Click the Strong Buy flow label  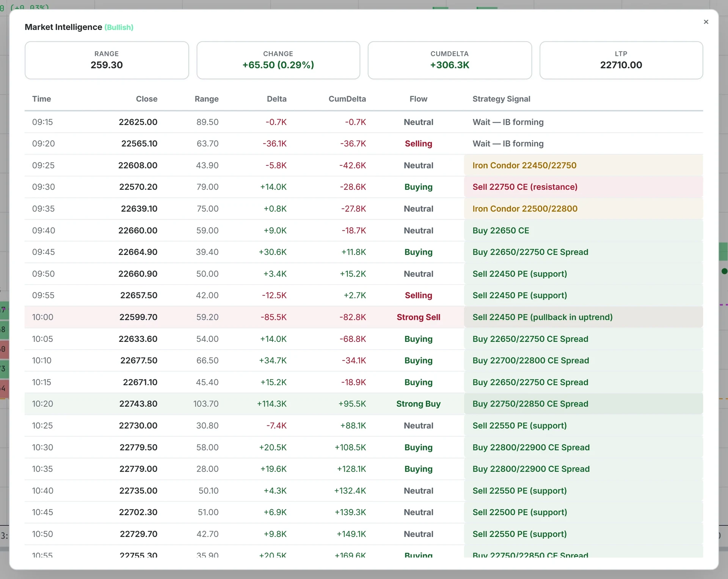pyautogui.click(x=418, y=404)
